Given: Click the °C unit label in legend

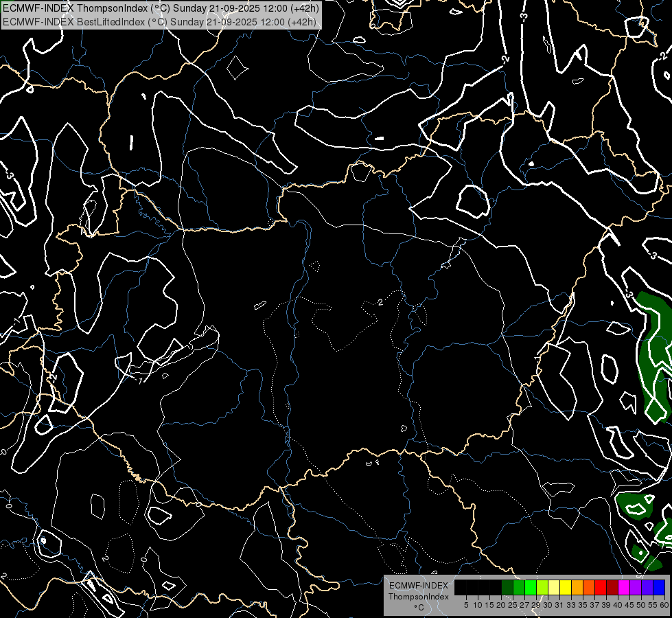Looking at the screenshot, I should pos(418,608).
